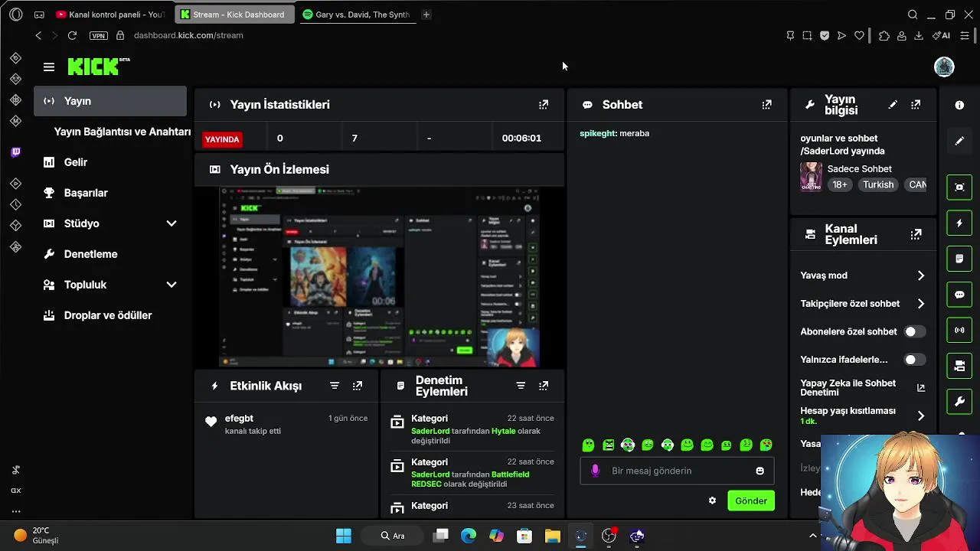Pop out the Etkinlik Akışı panel

[358, 386]
